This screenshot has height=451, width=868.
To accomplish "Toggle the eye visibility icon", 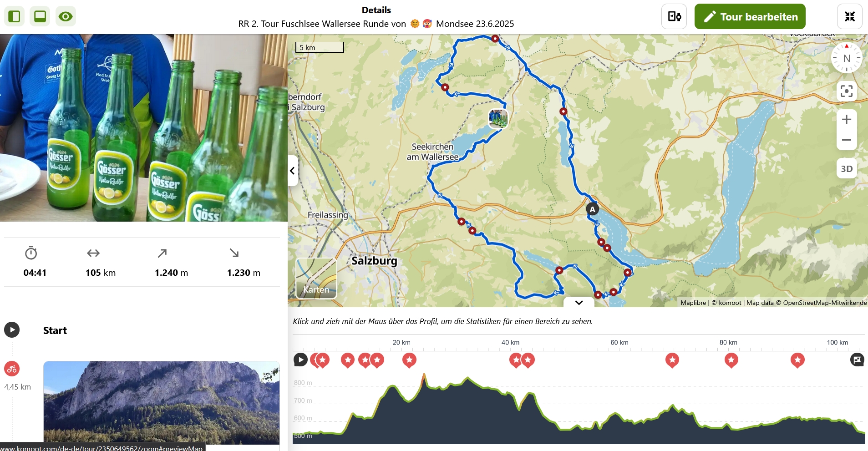I will click(x=66, y=17).
